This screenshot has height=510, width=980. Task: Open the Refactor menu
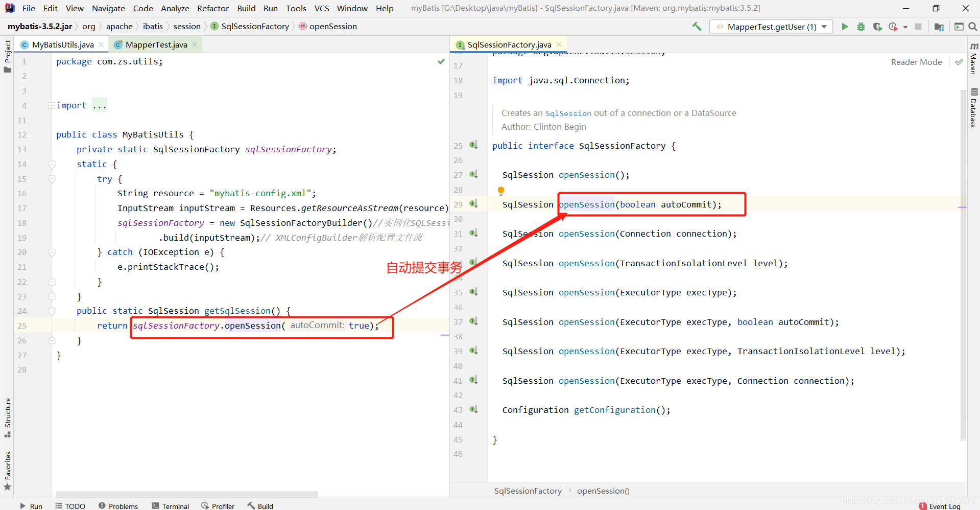(x=212, y=8)
